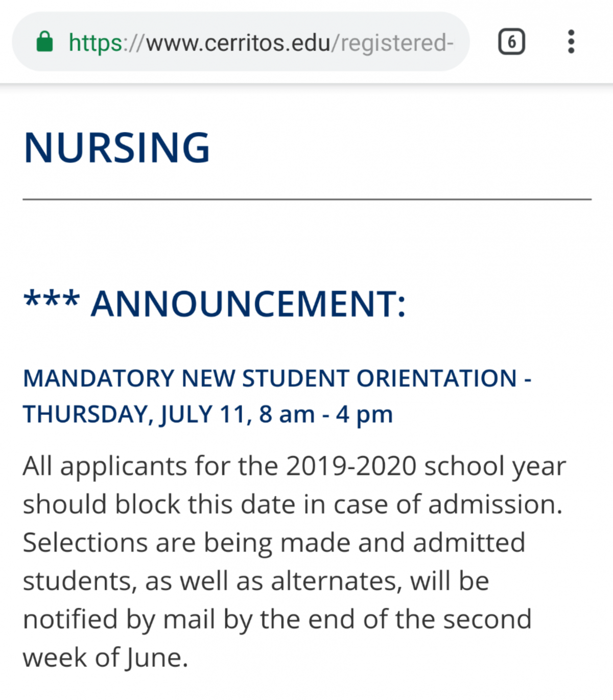
Task: Click the asterisks before ANNOUNCEMENT
Action: coord(52,299)
